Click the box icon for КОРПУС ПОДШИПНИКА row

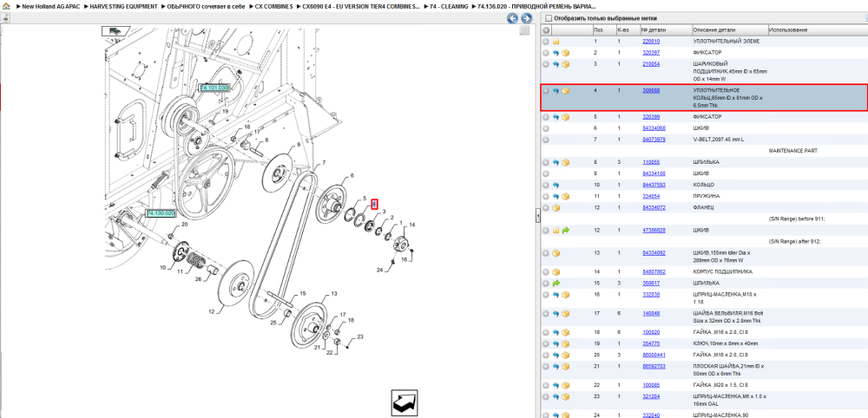click(x=556, y=272)
